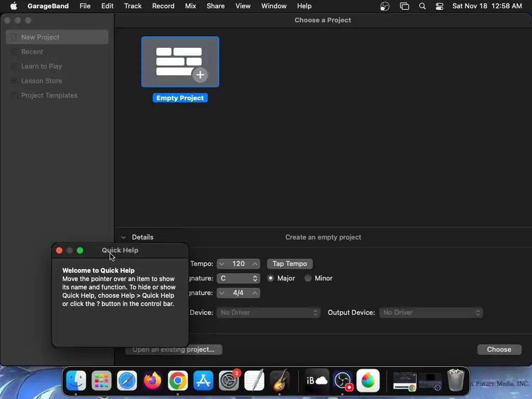Open Project Templates in sidebar
This screenshot has width=532, height=399.
point(49,96)
